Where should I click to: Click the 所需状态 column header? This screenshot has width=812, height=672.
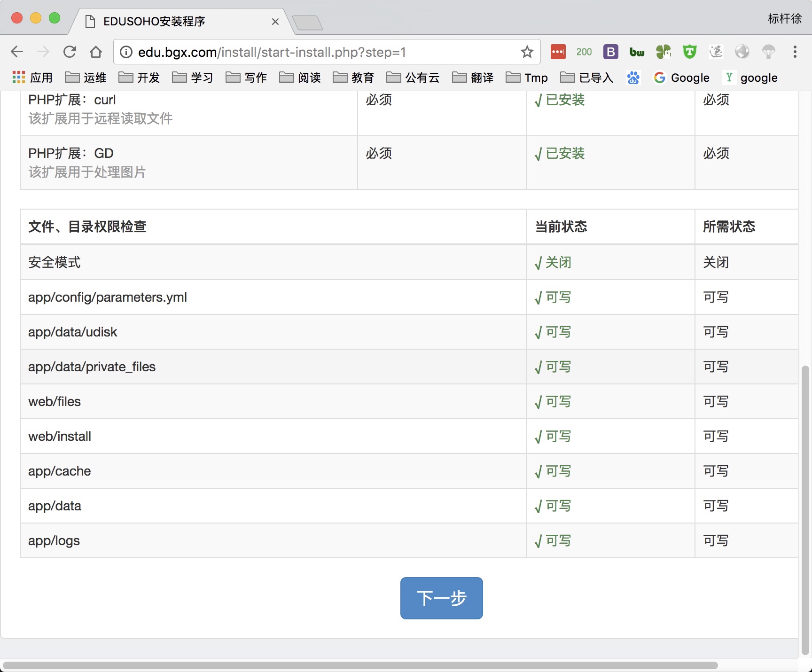729,227
